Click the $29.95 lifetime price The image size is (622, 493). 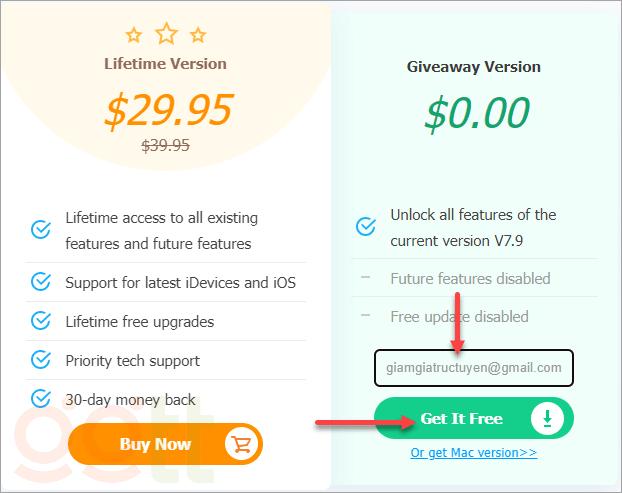(166, 109)
